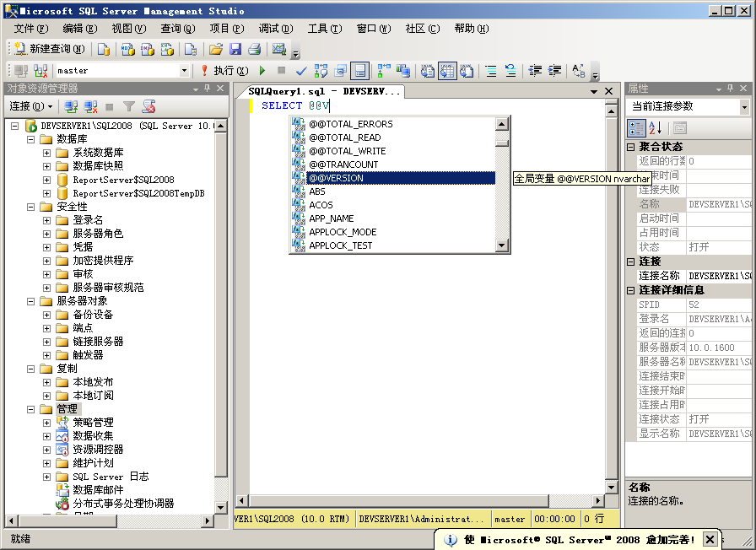This screenshot has height=550, width=756.
Task: Open the 视图(V) menu
Action: 129,29
